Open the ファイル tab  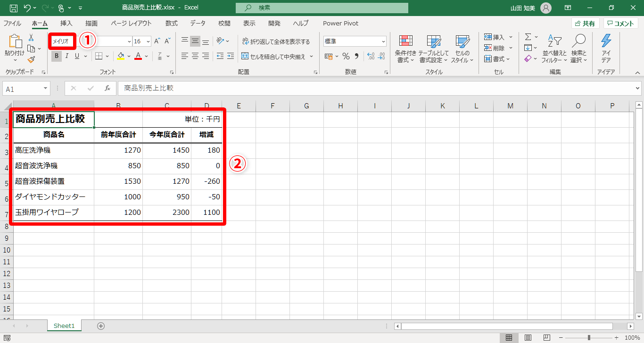point(12,24)
